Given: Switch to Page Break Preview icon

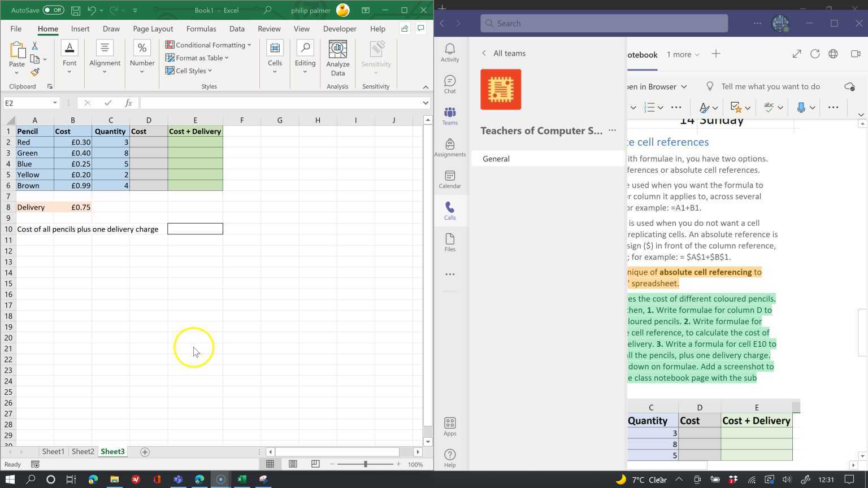Looking at the screenshot, I should click(x=315, y=464).
